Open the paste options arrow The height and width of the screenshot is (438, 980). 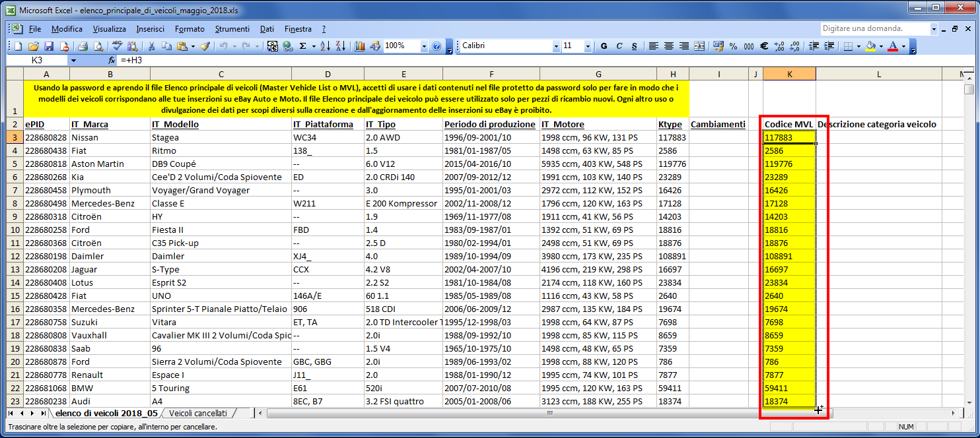point(192,46)
